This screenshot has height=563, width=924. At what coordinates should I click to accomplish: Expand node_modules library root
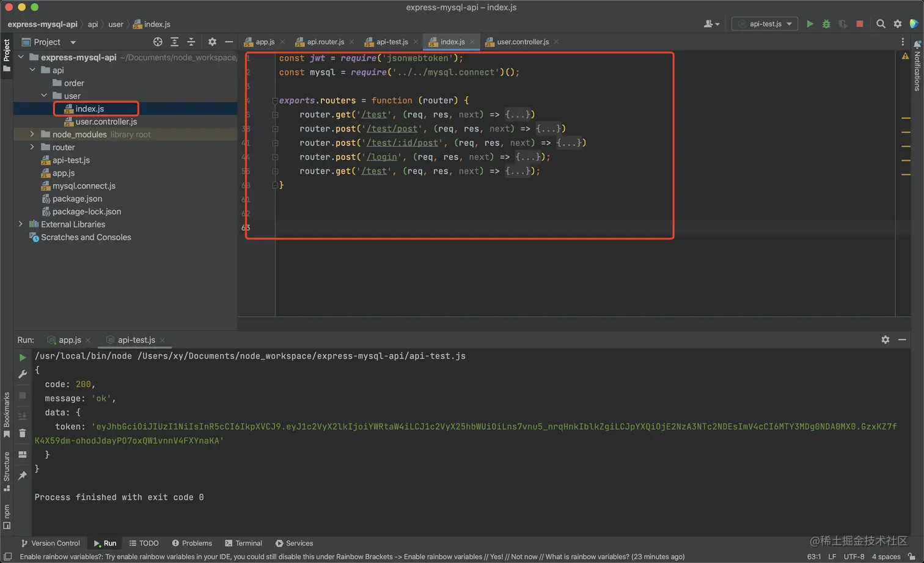coord(32,134)
